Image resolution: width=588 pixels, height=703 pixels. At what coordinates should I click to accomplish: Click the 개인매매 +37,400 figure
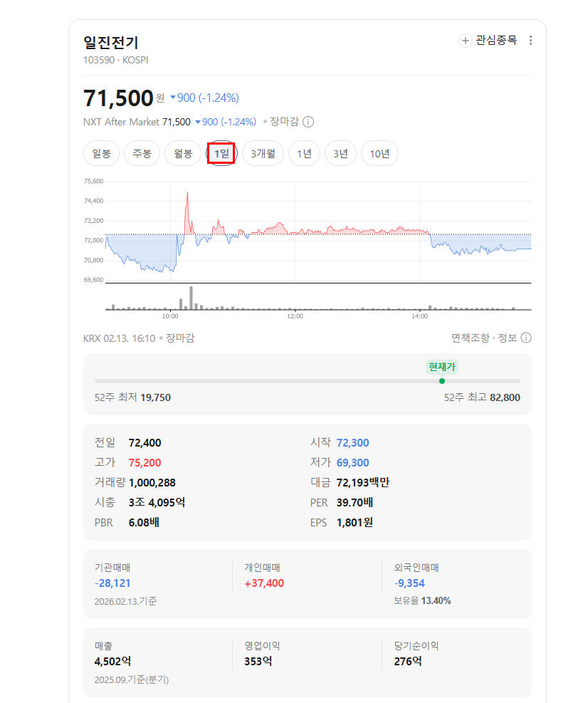tap(264, 583)
